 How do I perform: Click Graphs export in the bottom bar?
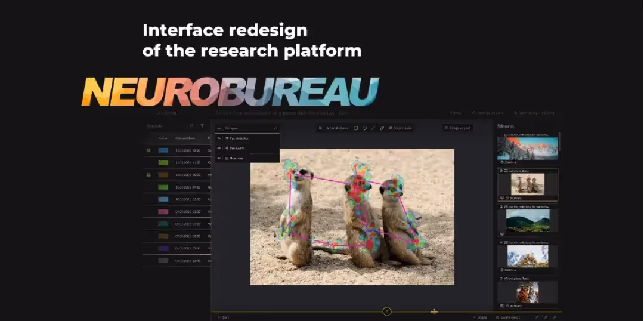pyautogui.click(x=509, y=317)
